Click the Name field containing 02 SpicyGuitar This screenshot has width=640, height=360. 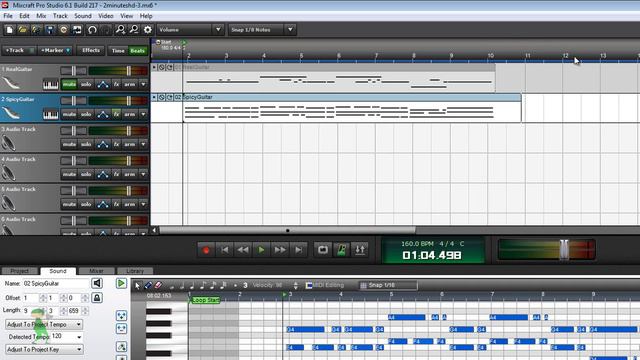[55, 283]
